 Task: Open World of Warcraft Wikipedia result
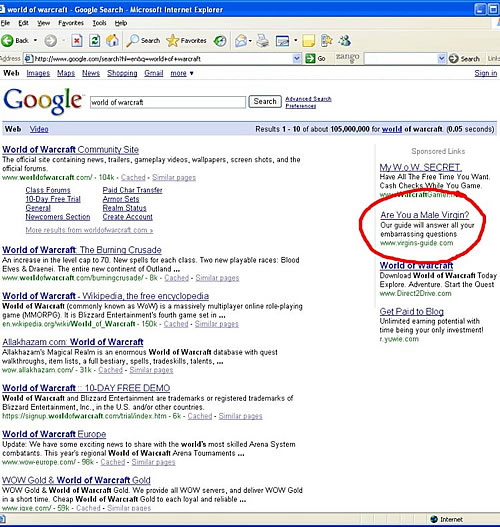coord(106,296)
